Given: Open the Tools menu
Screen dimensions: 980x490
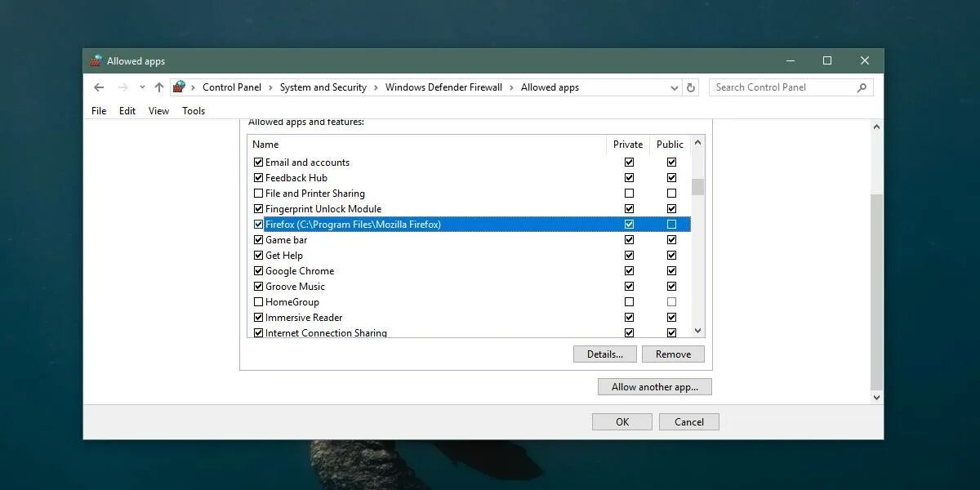Looking at the screenshot, I should tap(194, 111).
